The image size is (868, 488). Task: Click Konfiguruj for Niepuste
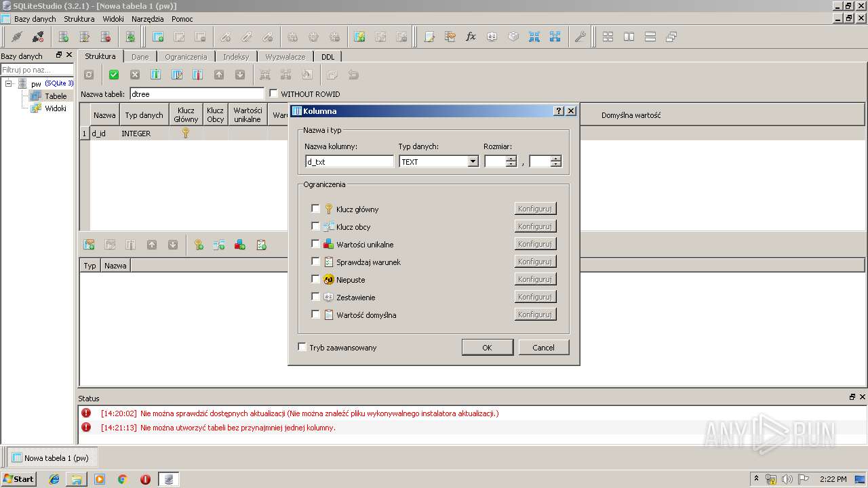tap(535, 279)
